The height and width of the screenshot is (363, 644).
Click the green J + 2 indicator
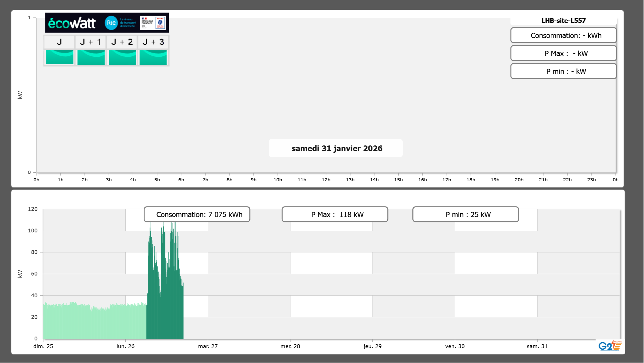[x=122, y=57]
